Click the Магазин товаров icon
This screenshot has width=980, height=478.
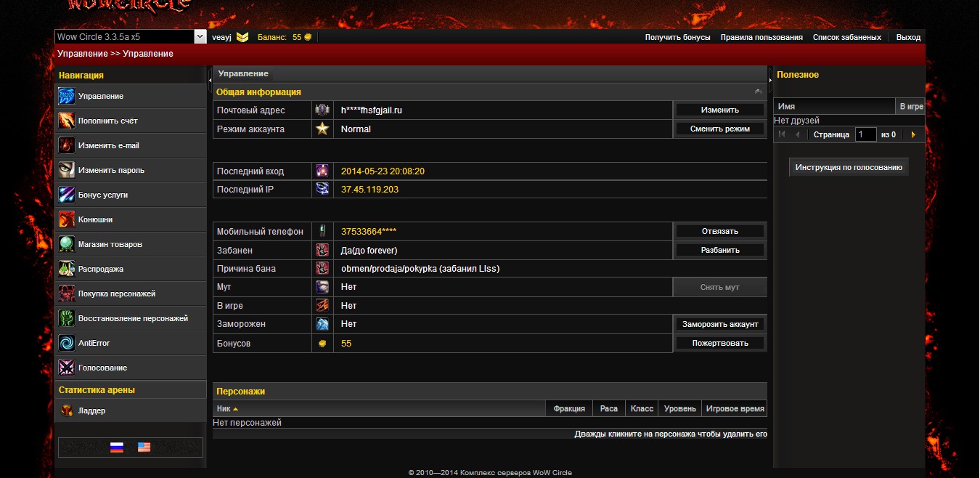coord(67,244)
